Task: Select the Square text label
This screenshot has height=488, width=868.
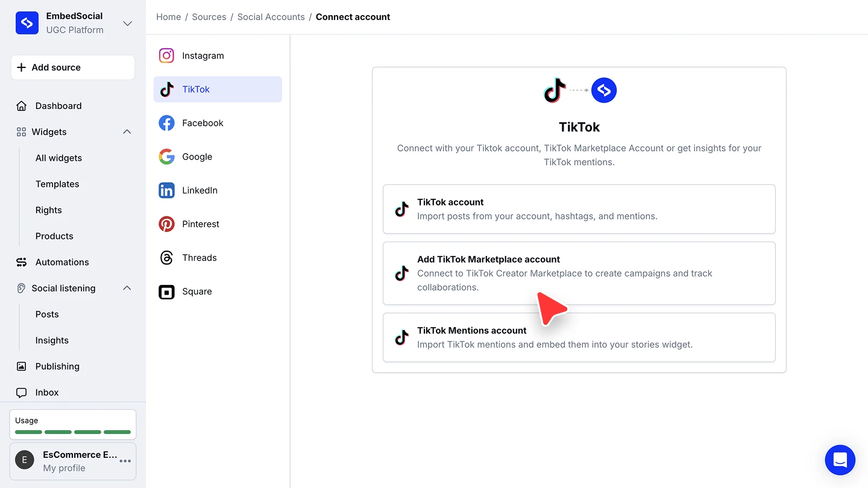Action: point(197,292)
